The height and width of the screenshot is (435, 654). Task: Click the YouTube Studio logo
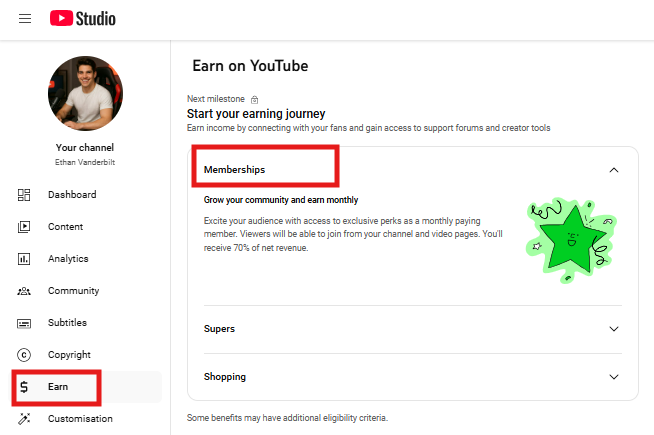coord(83,18)
